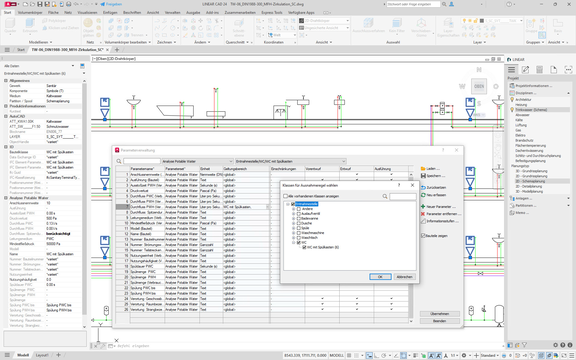Enable 'Alle vorhandenen Klassen anzeigen' checkbox
Screen dimensions: 576x360
click(x=285, y=196)
